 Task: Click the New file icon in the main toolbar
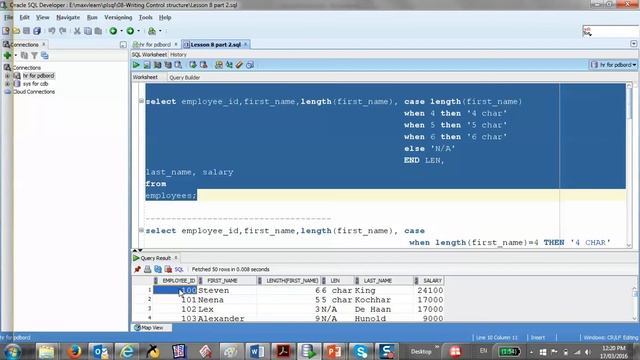click(6, 31)
